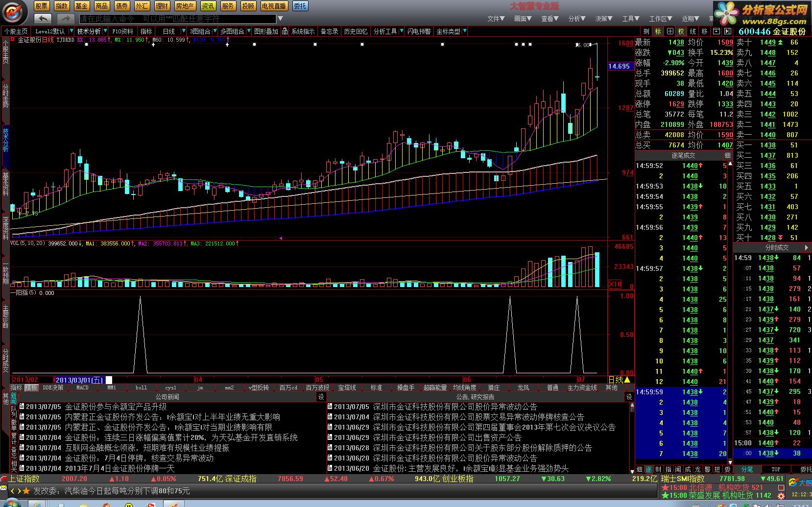Open the 工作区 menu
This screenshot has height=507, width=812.
tap(661, 19)
